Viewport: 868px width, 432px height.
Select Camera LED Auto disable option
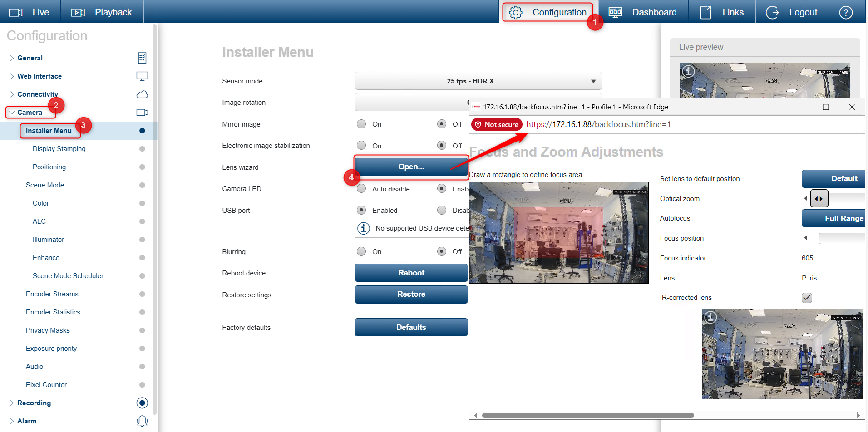(x=361, y=189)
